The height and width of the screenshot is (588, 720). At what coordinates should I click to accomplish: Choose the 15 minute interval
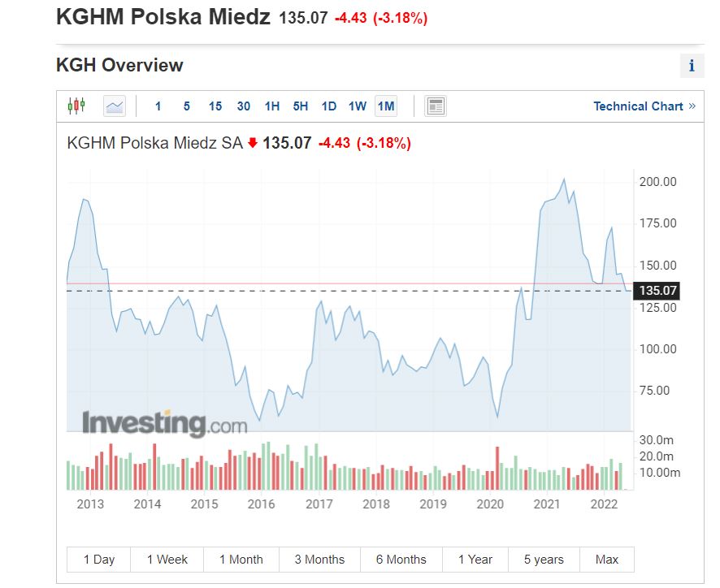click(x=215, y=106)
